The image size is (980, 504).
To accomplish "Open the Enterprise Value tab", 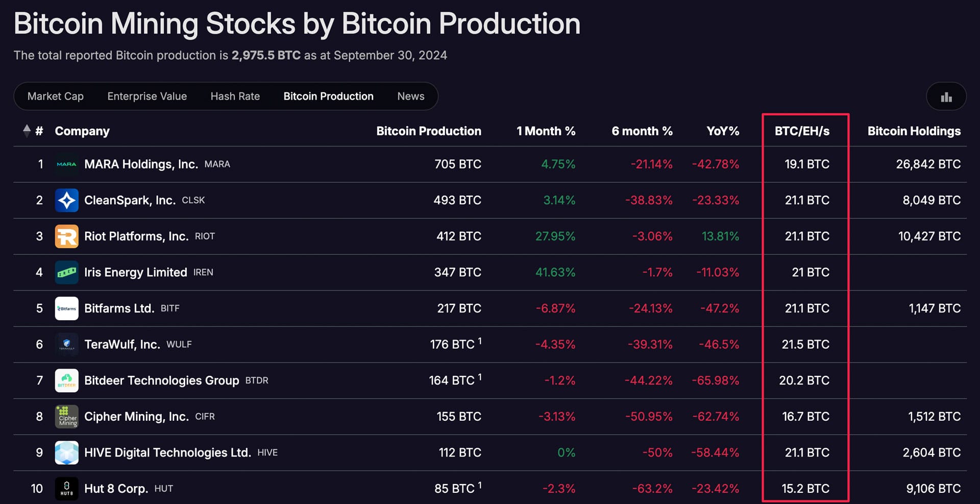I will tap(147, 97).
